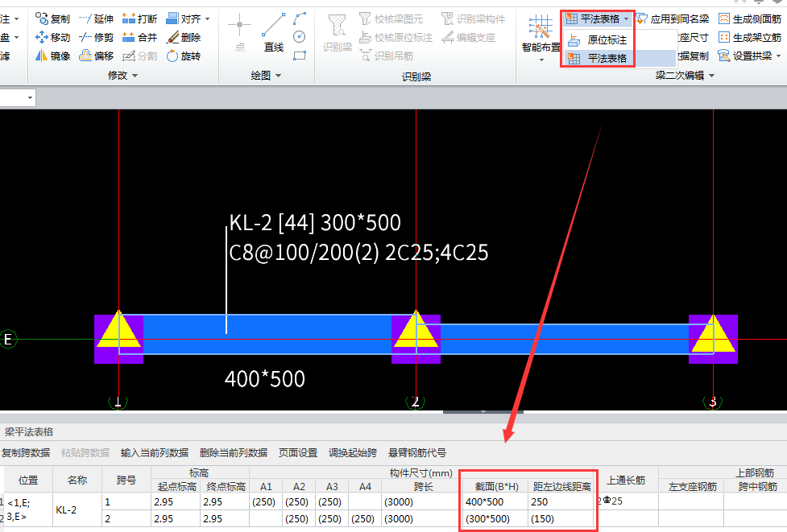Select the 复制 (copy) tool
This screenshot has width=787, height=532.
click(52, 19)
